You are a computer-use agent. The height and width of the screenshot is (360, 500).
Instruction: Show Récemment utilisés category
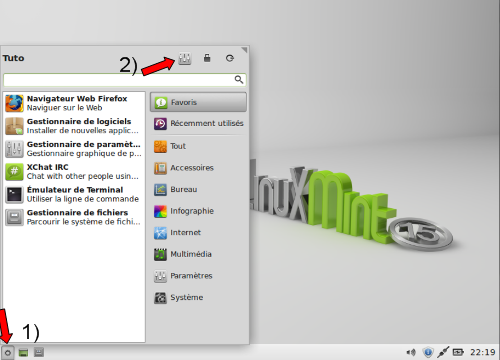click(198, 123)
